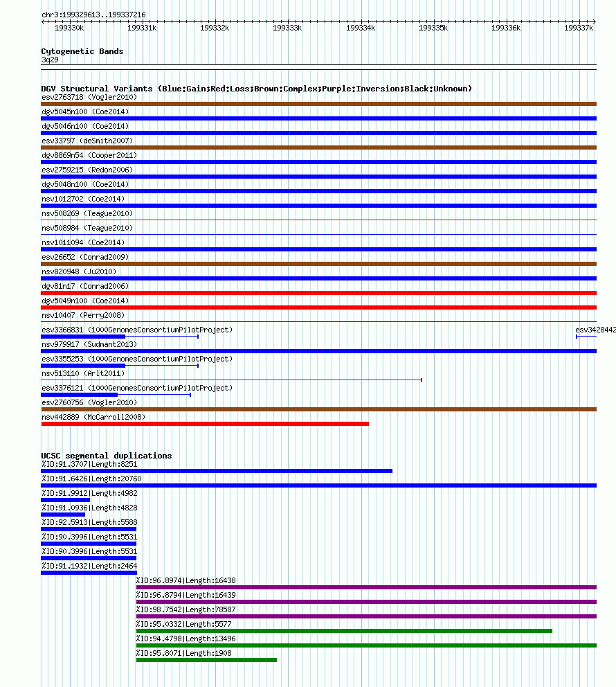Click the esv2763718 (Vogler2010) variant label
Screen dimensions: 616x687
89,97
